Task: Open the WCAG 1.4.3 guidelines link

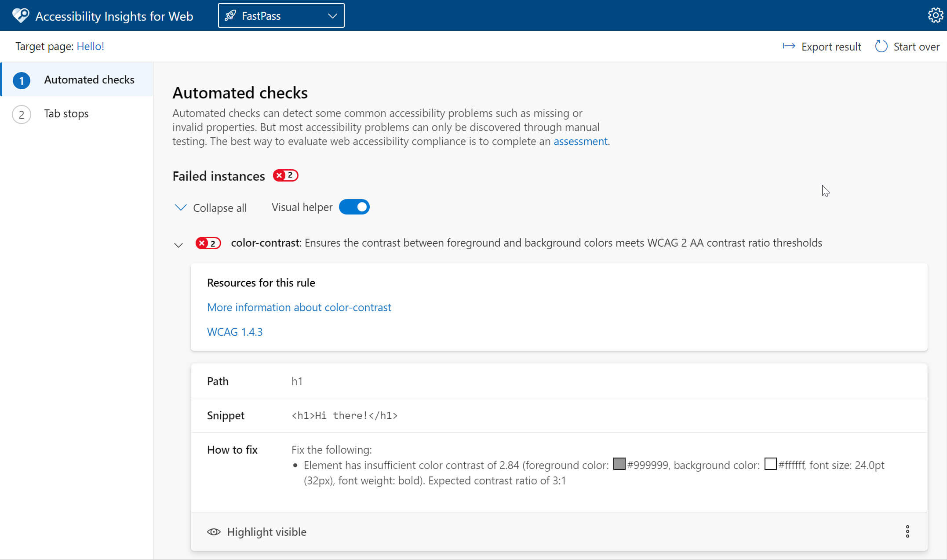Action: (235, 331)
